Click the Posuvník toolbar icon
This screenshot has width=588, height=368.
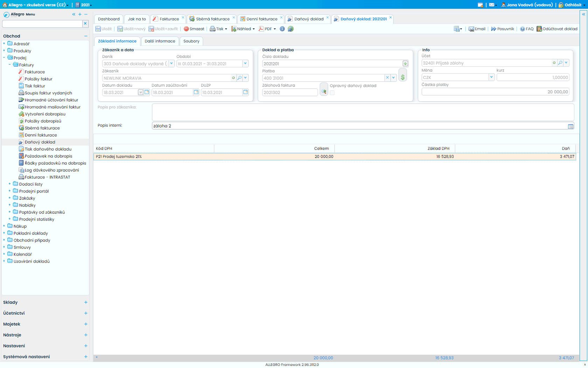[x=493, y=29]
